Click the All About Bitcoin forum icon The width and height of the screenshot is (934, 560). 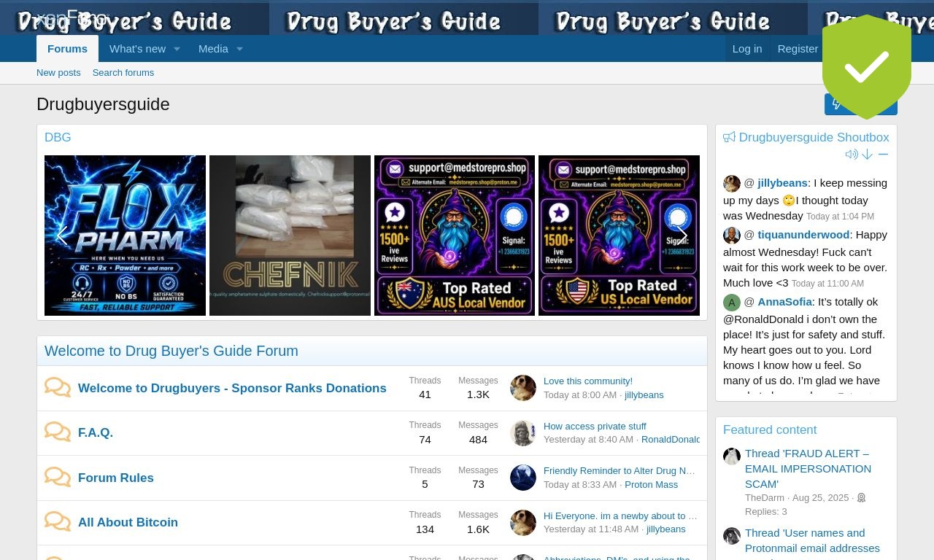[x=58, y=522]
